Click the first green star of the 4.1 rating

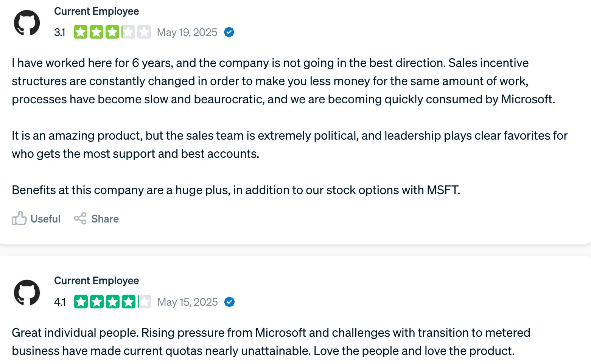pos(81,302)
